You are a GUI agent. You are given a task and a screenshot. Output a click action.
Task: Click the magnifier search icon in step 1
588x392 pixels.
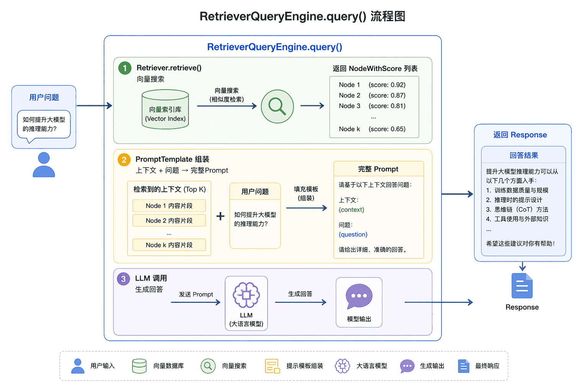tap(277, 106)
